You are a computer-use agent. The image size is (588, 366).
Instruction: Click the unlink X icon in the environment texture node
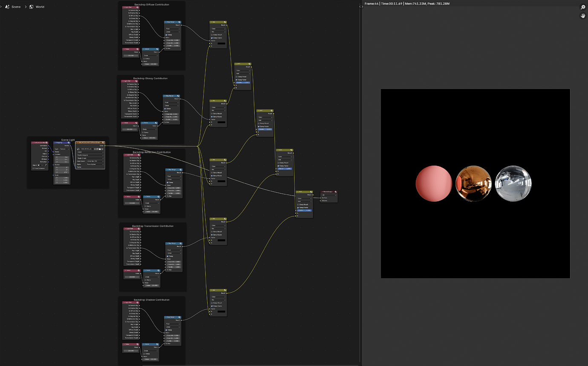click(103, 149)
